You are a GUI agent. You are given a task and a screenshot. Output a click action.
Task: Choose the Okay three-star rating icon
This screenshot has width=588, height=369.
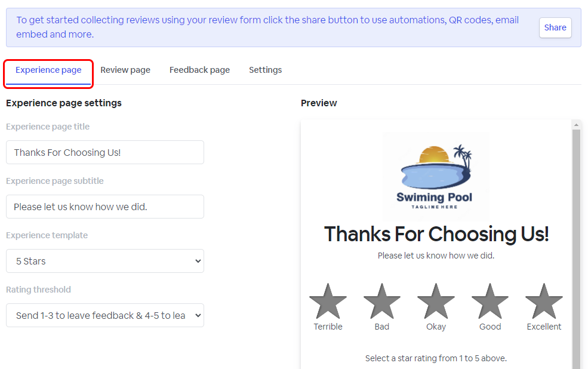point(436,302)
